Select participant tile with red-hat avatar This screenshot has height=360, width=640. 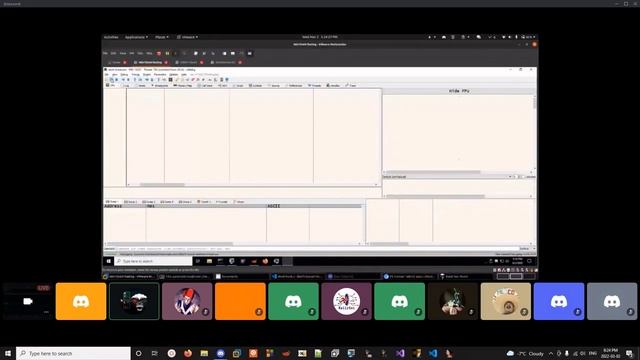click(187, 301)
